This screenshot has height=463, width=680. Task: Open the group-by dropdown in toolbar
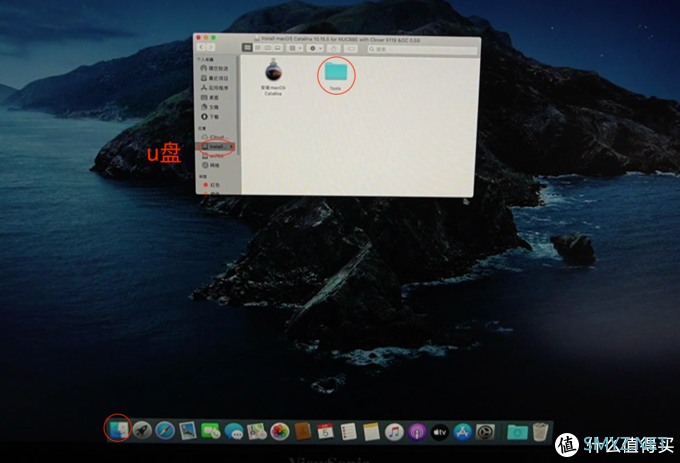(x=295, y=48)
